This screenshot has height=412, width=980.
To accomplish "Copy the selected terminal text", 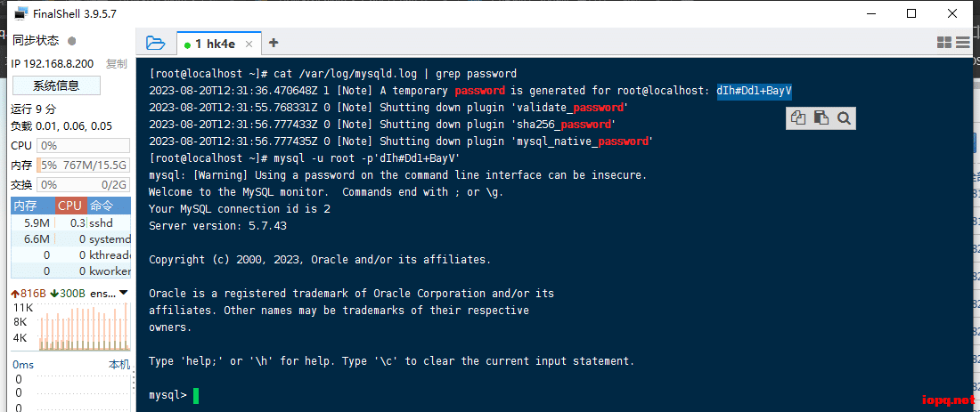I will (798, 117).
